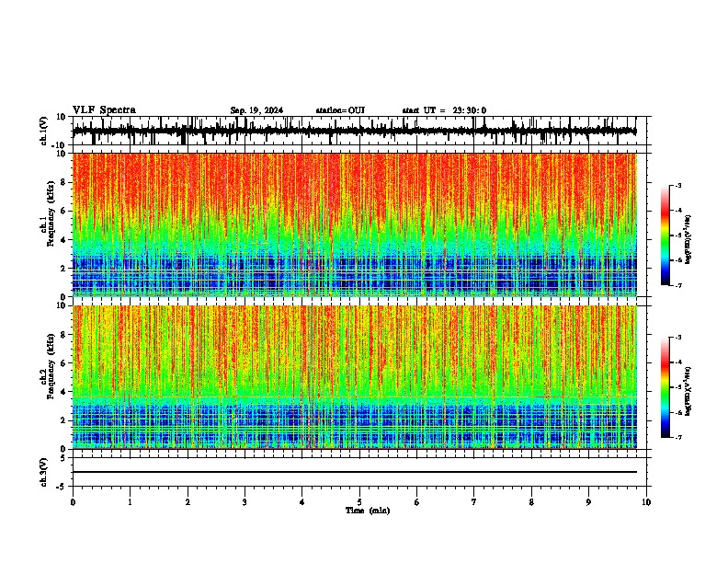This screenshot has width=728, height=563.
Task: Click the "4" kHz tick of ch.1 spectrogram
Action: point(64,240)
